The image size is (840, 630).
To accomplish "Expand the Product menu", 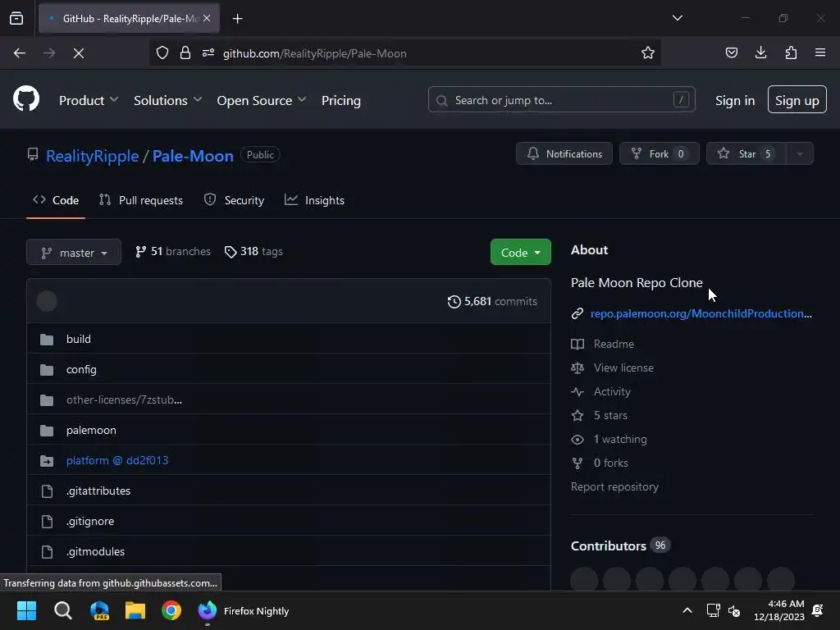I will (x=89, y=100).
